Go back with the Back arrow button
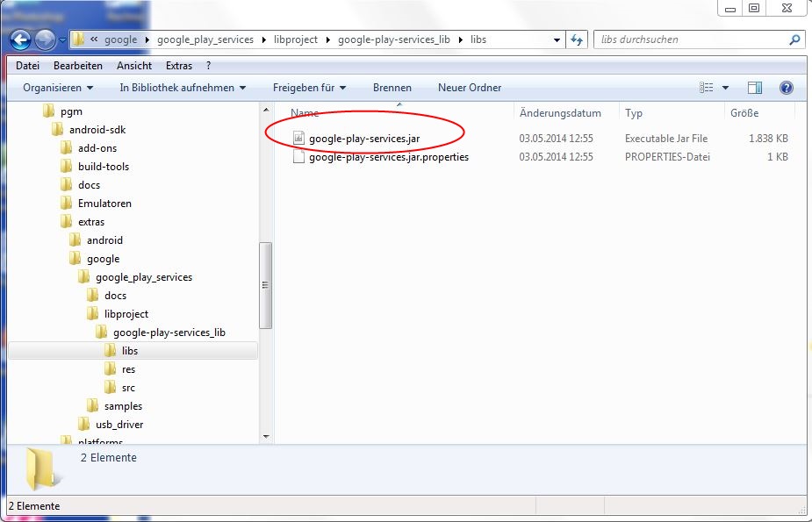The width and height of the screenshot is (812, 522). [x=20, y=39]
